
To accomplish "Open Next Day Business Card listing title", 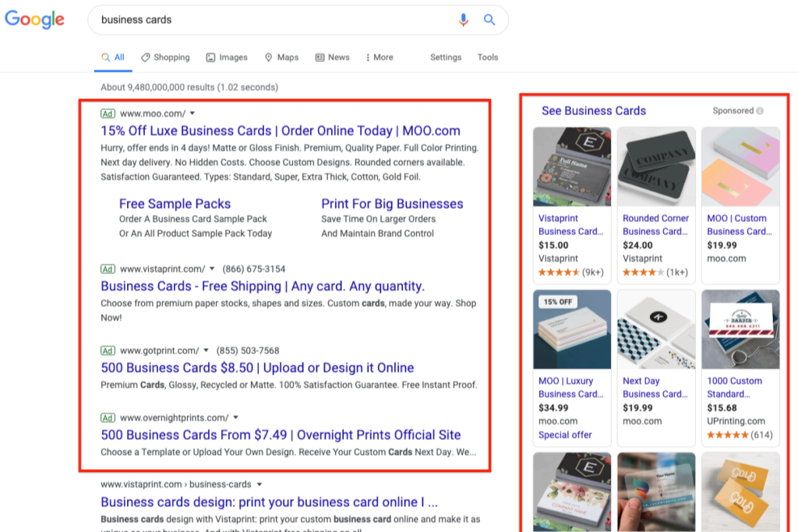I will [655, 388].
